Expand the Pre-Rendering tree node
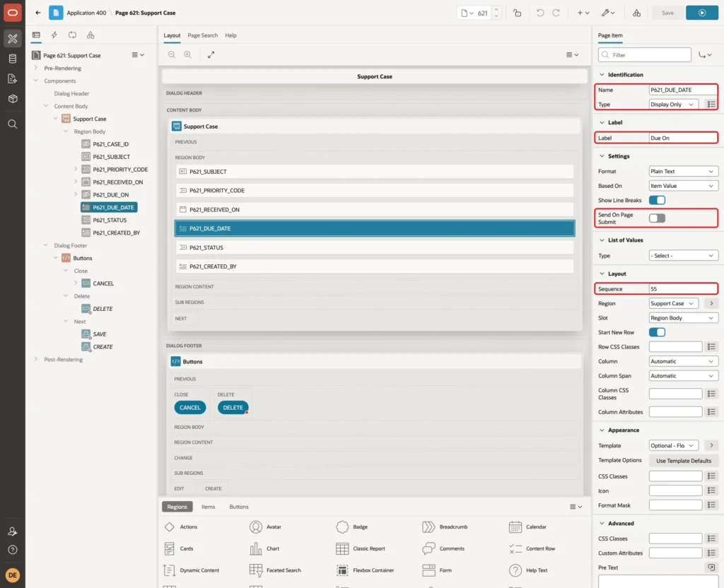Screen dimensions: 724x588 pos(35,68)
